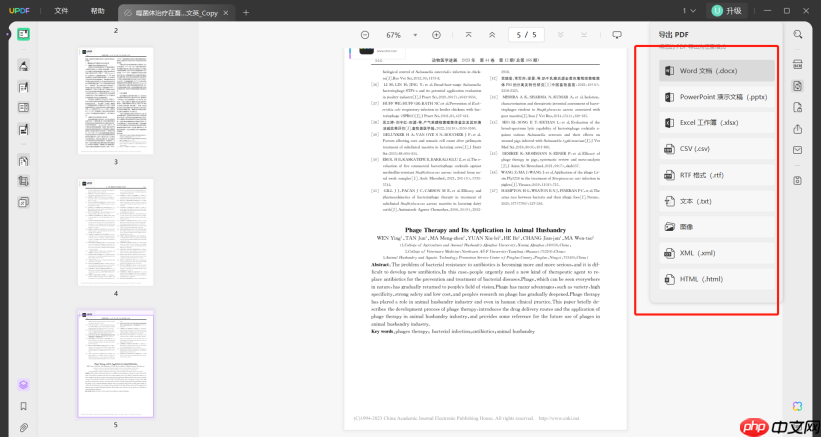The width and height of the screenshot is (821, 437).
Task: Select page 5 thumbnail
Action: pyautogui.click(x=116, y=364)
